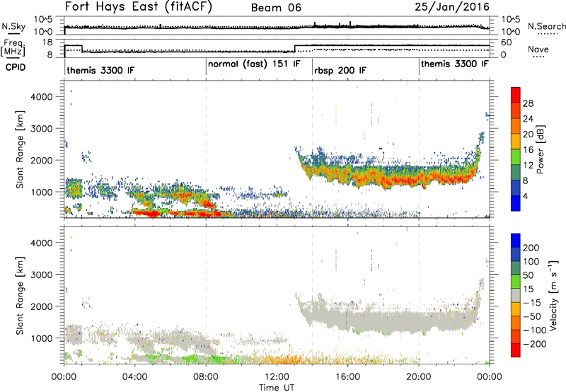Click the 'Slant Range [km]' label of the power panel
This screenshot has width=566, height=392.
tap(20, 149)
